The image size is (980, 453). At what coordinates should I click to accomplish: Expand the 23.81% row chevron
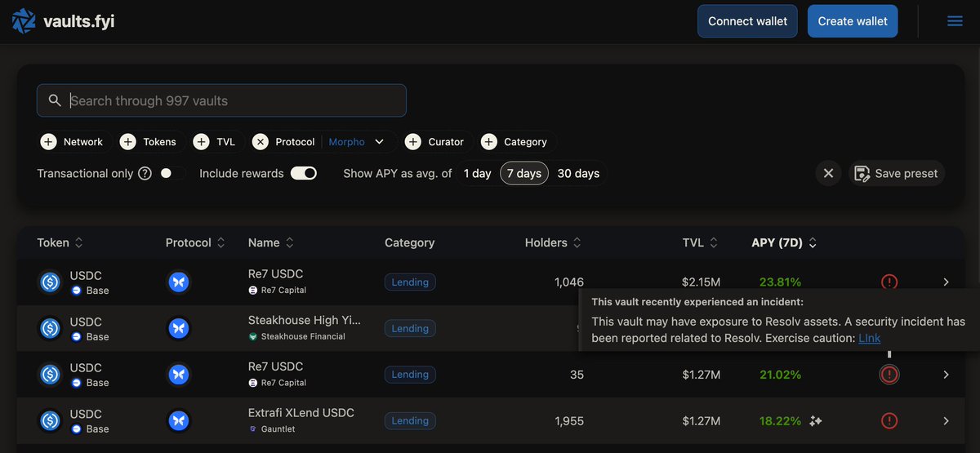[946, 282]
